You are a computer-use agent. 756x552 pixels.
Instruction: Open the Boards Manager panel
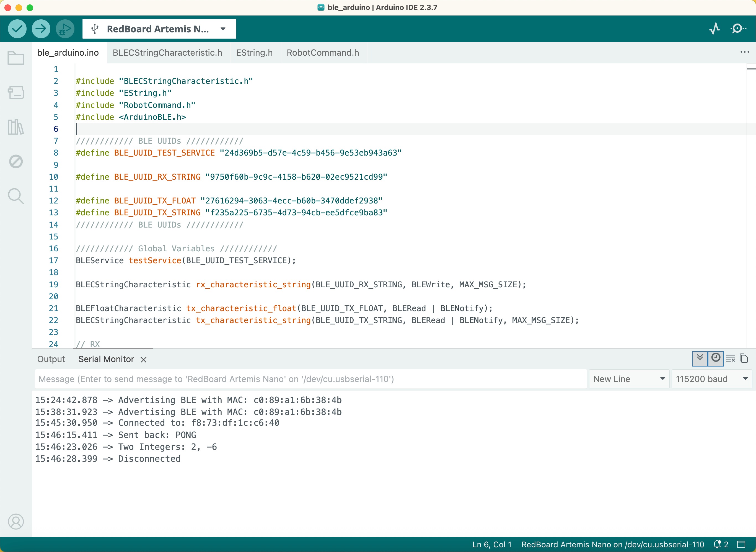click(x=16, y=92)
